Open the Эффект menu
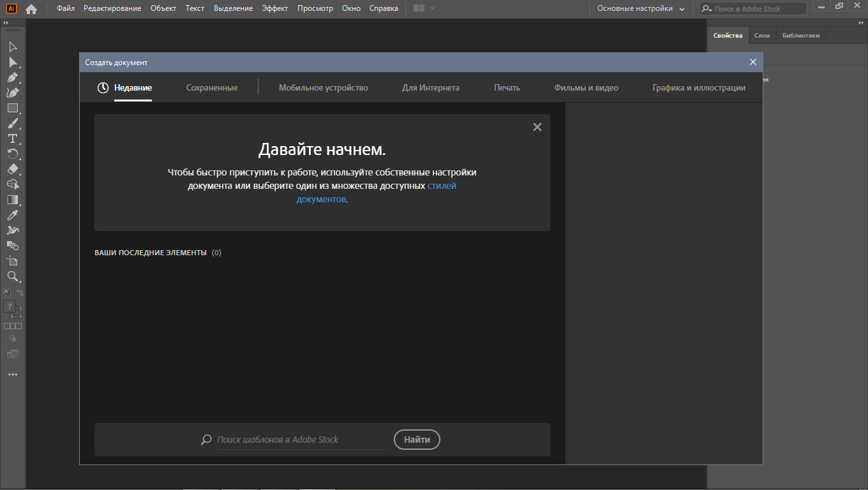This screenshot has height=490, width=868. pyautogui.click(x=275, y=8)
